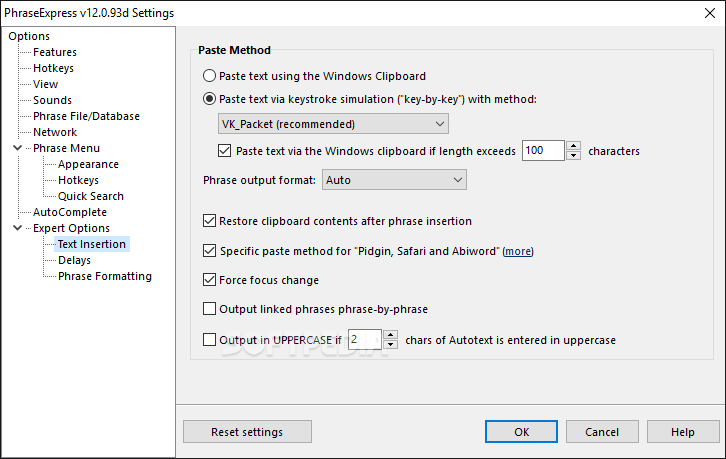The width and height of the screenshot is (726, 459).
Task: Collapse the Phrase Menu tree node
Action: click(18, 148)
